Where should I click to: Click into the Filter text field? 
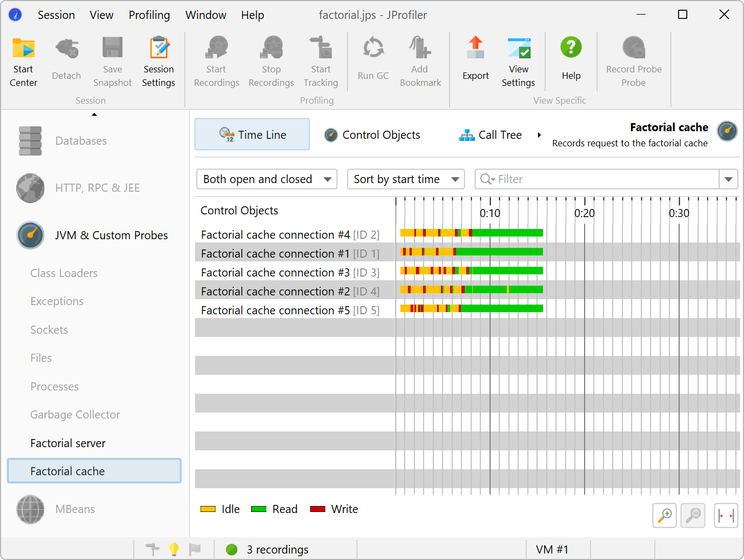pos(597,179)
